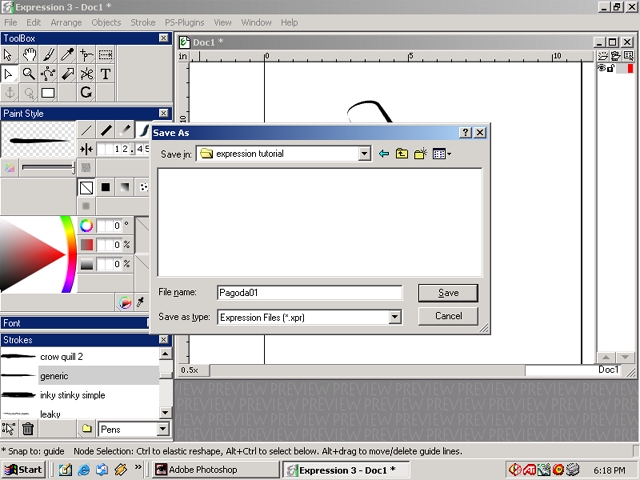Image resolution: width=640 pixels, height=480 pixels.
Task: Go up one folder level
Action: coord(402,154)
